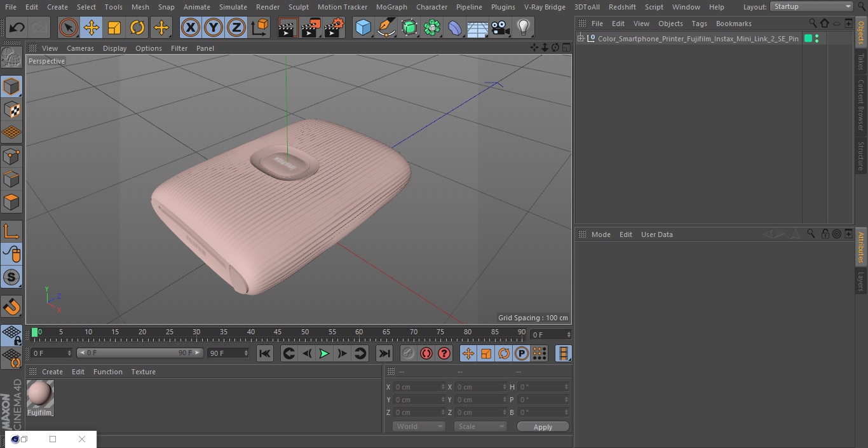868x448 pixels.
Task: Toggle viewport Solo mode
Action: tap(11, 278)
